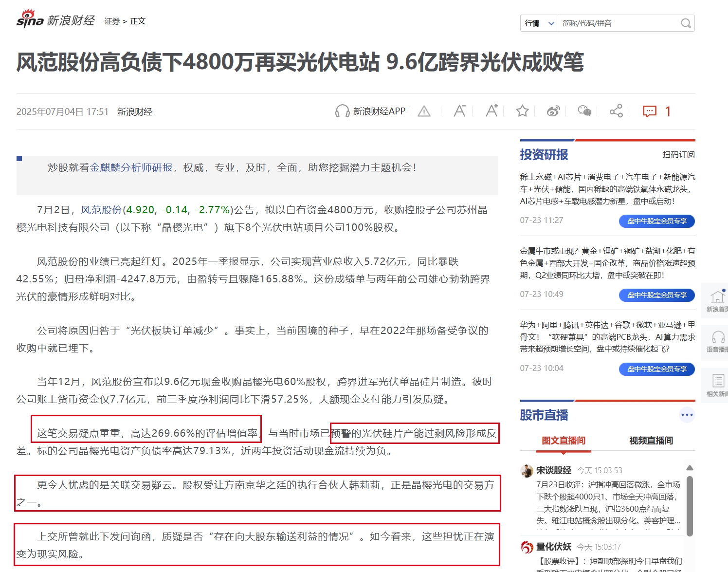This screenshot has height=572, width=728.
Task: Click the warning triangle report icon
Action: 424,111
